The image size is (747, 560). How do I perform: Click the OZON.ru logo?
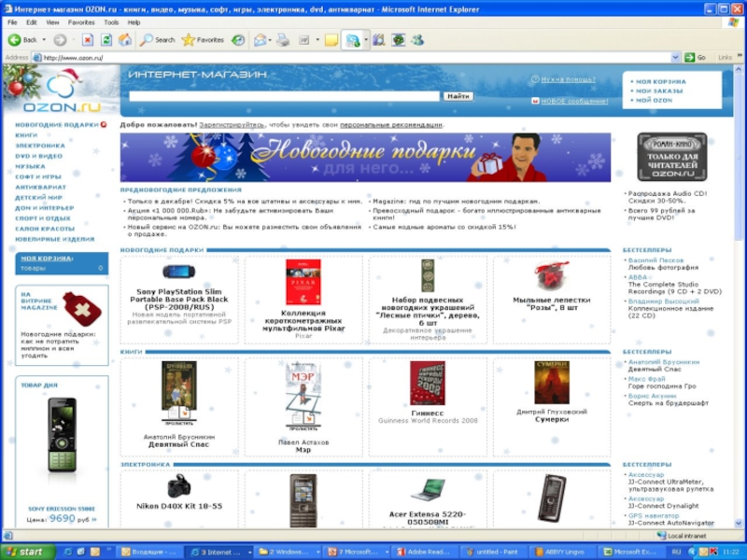(x=61, y=91)
